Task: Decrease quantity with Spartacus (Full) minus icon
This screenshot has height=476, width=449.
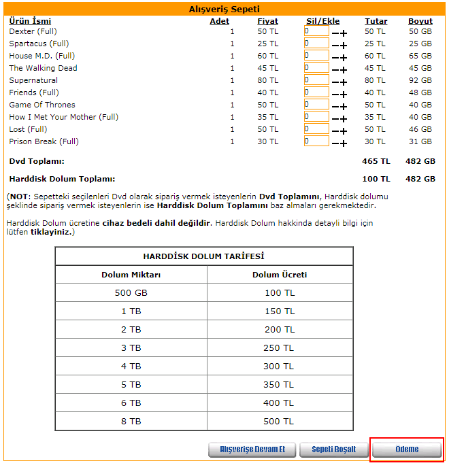Action: (335, 46)
